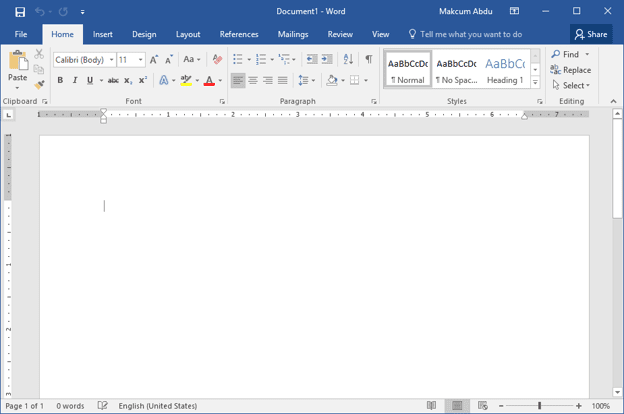Open Ribbon Display Options icon

click(x=514, y=11)
